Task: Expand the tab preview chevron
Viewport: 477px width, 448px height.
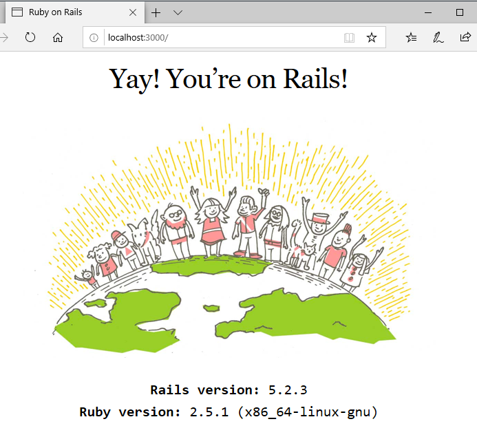Action: [178, 13]
